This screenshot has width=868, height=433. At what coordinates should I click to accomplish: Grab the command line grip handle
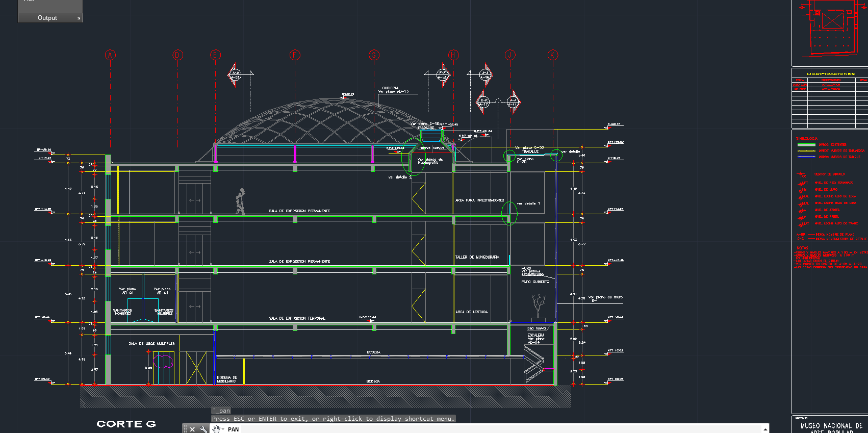pyautogui.click(x=185, y=429)
